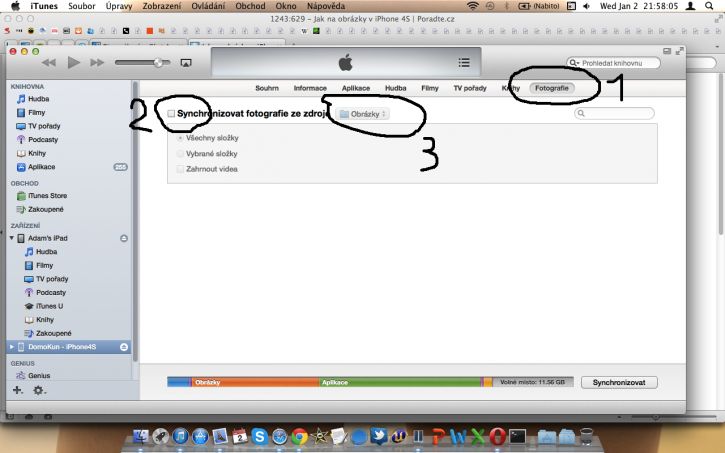Viewport: 725px width, 453px height.
Task: Open the Nápověda menu
Action: pyautogui.click(x=326, y=6)
